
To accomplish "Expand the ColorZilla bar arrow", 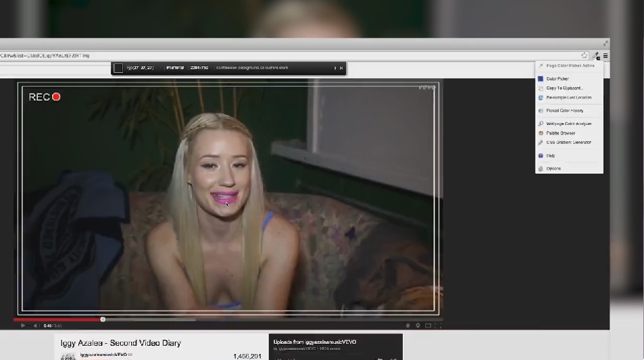I will 335,68.
